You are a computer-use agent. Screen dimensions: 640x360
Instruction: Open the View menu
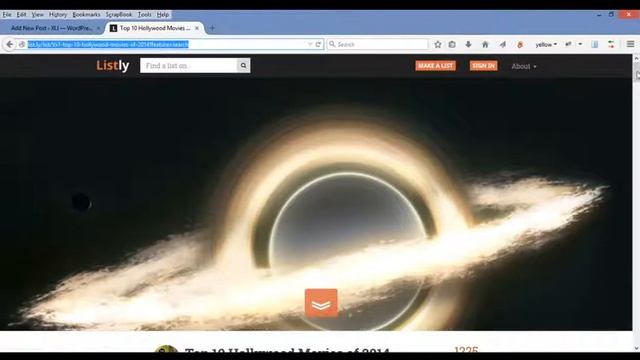[38, 14]
